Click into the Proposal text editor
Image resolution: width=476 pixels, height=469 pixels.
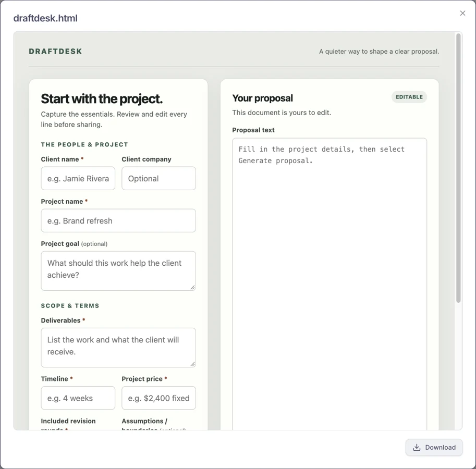329,283
